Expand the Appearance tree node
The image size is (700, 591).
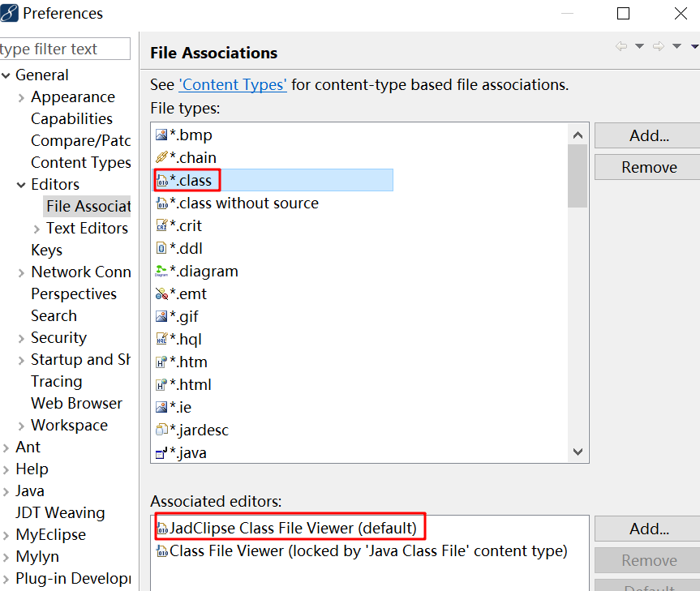[21, 97]
